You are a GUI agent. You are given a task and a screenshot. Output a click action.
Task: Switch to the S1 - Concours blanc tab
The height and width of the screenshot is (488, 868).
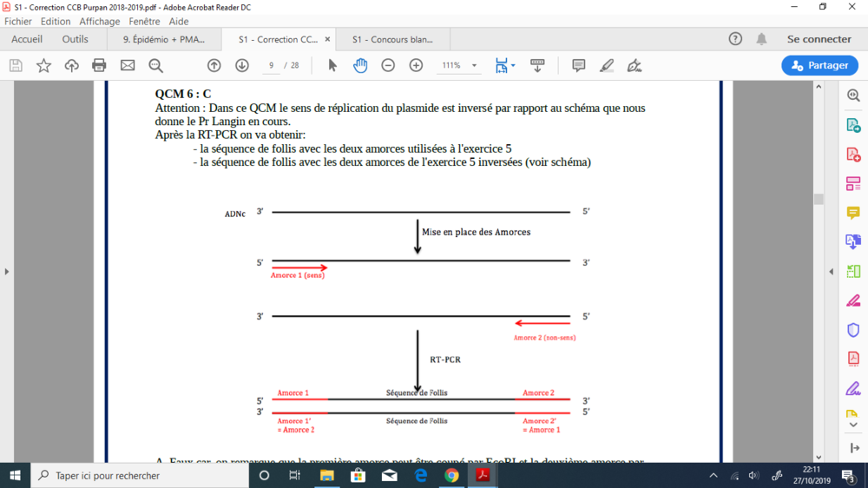point(391,39)
